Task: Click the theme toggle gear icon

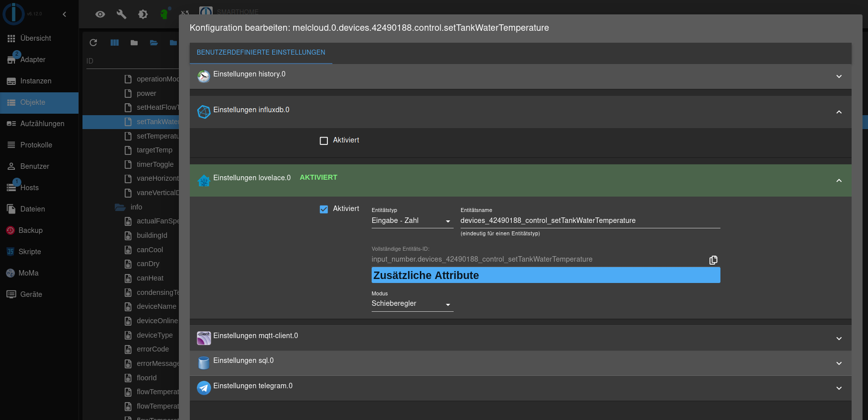Action: click(x=143, y=14)
